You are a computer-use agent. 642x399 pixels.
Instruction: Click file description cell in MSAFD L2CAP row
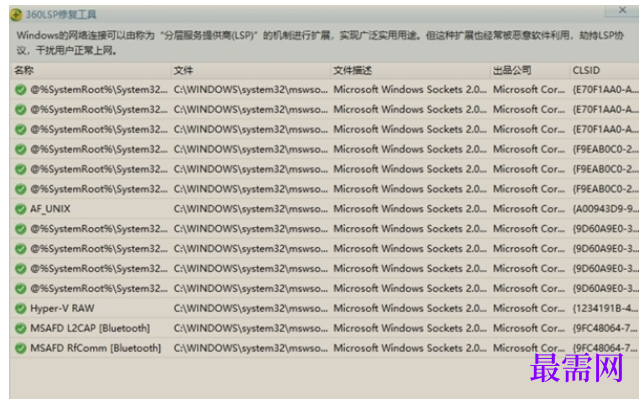pyautogui.click(x=410, y=328)
